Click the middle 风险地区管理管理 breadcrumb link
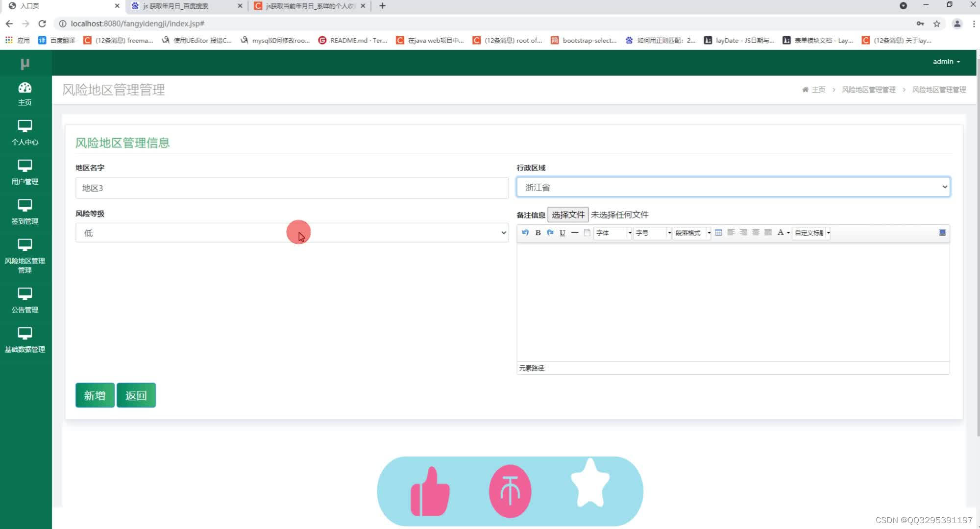The width and height of the screenshot is (980, 529). (x=868, y=90)
